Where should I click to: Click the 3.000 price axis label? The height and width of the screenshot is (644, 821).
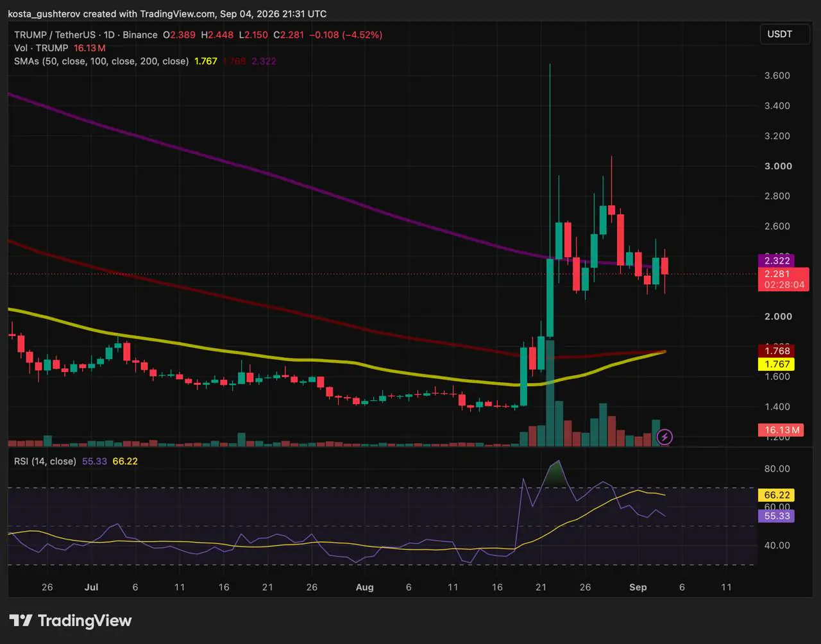(x=777, y=166)
